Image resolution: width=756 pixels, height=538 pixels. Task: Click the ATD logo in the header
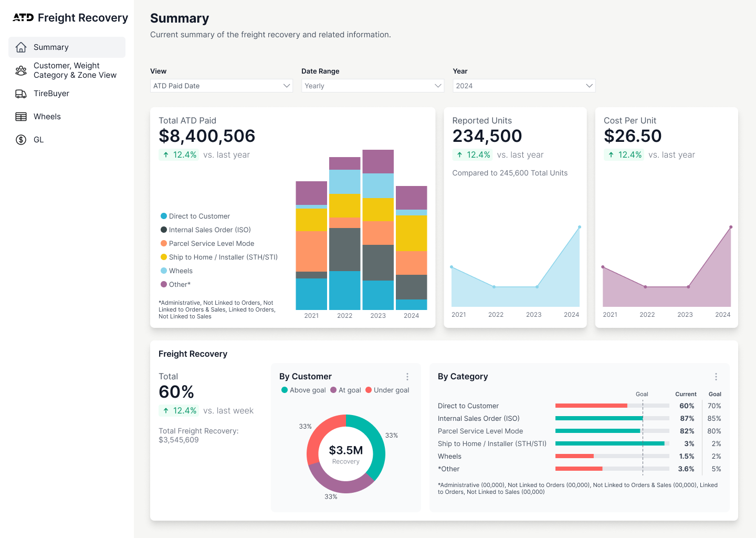(23, 18)
